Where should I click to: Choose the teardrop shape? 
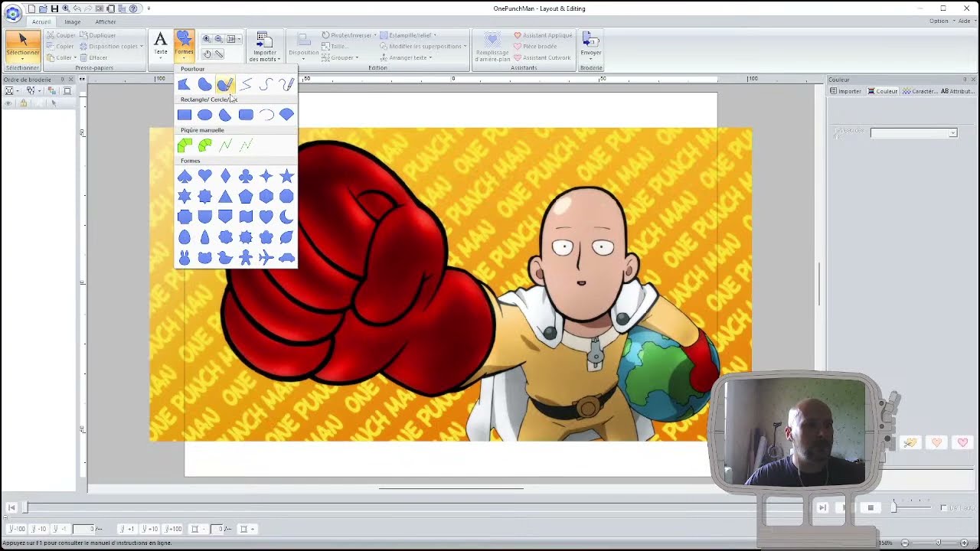click(x=204, y=237)
